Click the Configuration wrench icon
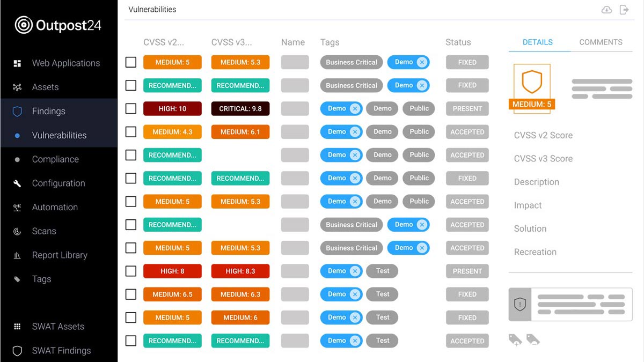644x362 pixels. point(17,183)
